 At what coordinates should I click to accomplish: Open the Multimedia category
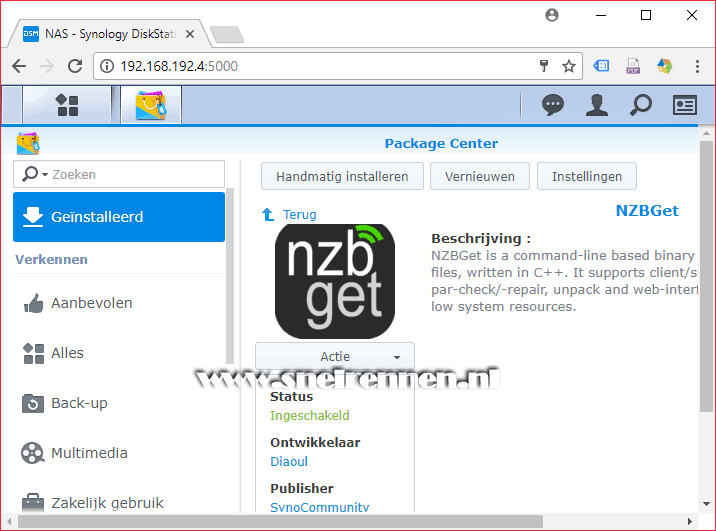pyautogui.click(x=119, y=453)
